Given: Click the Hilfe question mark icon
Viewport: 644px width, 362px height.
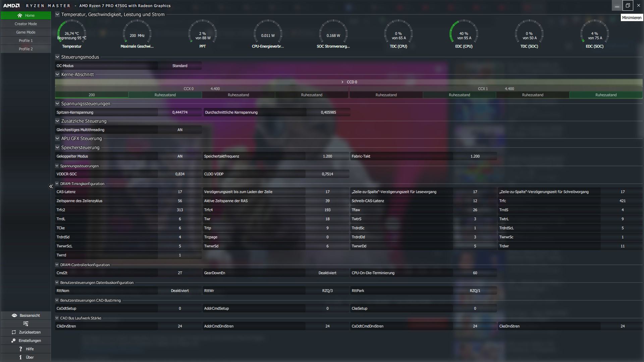Looking at the screenshot, I should [20, 349].
